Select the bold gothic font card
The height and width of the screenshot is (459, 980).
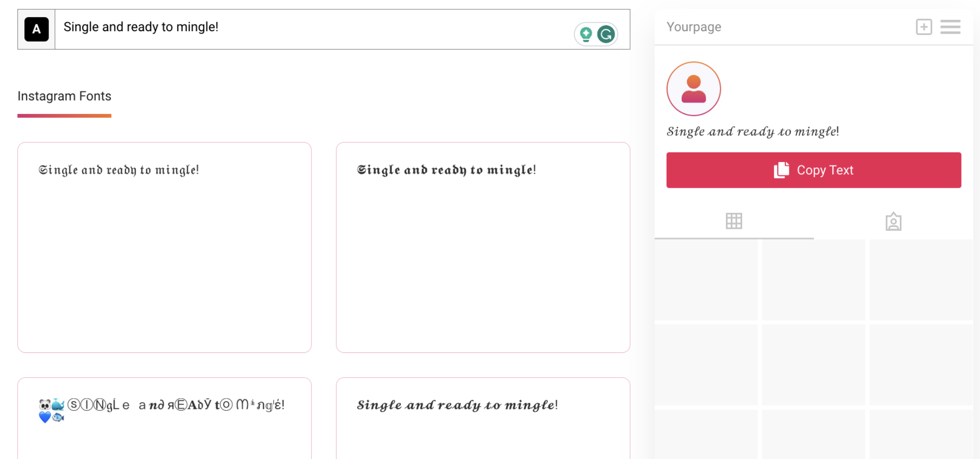446,170
